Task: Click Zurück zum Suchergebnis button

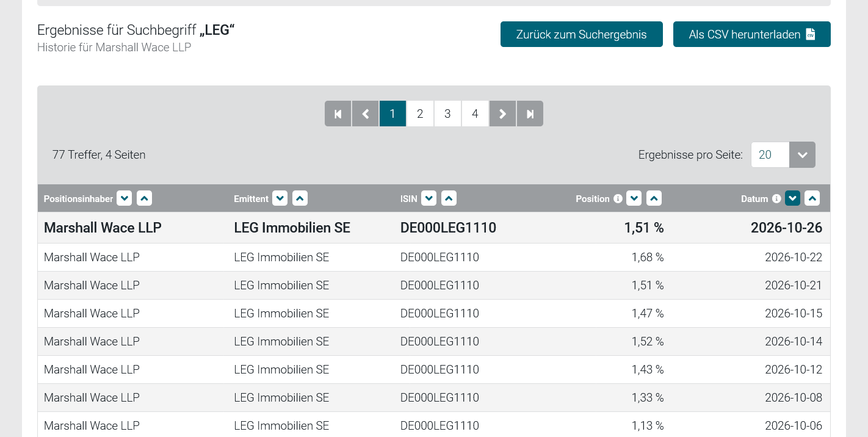Action: (x=582, y=34)
